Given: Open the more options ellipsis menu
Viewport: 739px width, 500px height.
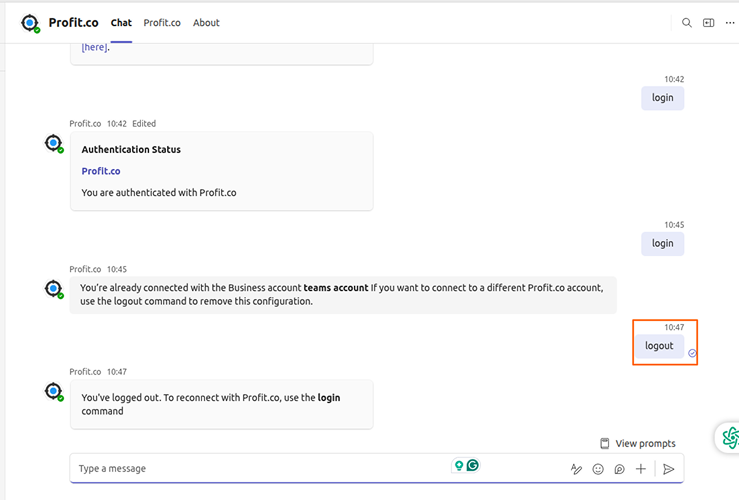Looking at the screenshot, I should pyautogui.click(x=730, y=23).
